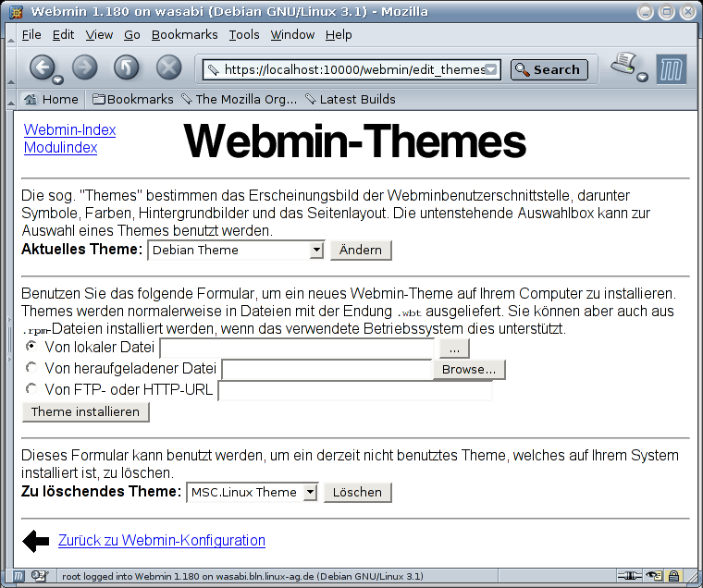Open the File menu

(31, 34)
